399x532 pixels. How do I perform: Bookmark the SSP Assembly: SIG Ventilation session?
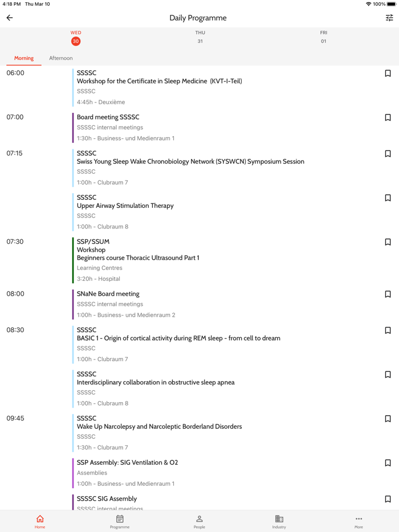point(388,463)
